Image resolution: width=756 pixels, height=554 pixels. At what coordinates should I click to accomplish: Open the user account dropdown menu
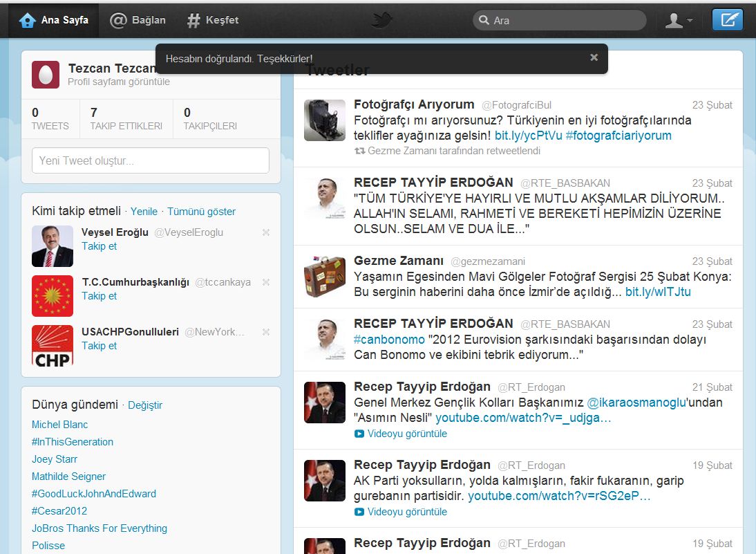pos(679,20)
